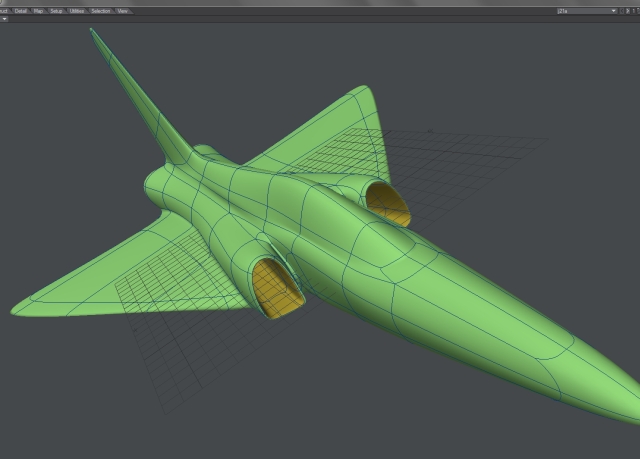The height and width of the screenshot is (459, 640).
Task: Open the Setup tab
Action: click(57, 11)
